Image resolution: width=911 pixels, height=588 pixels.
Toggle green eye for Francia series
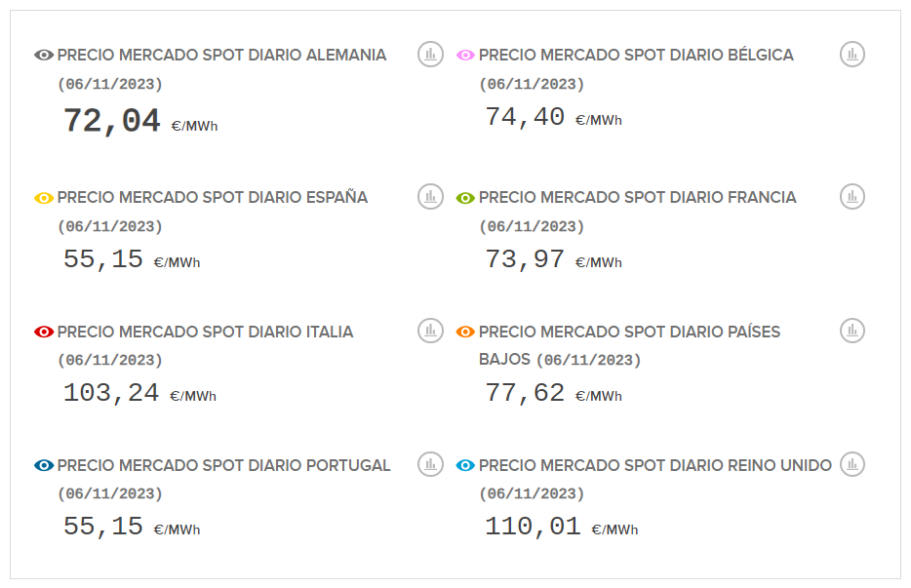[466, 198]
